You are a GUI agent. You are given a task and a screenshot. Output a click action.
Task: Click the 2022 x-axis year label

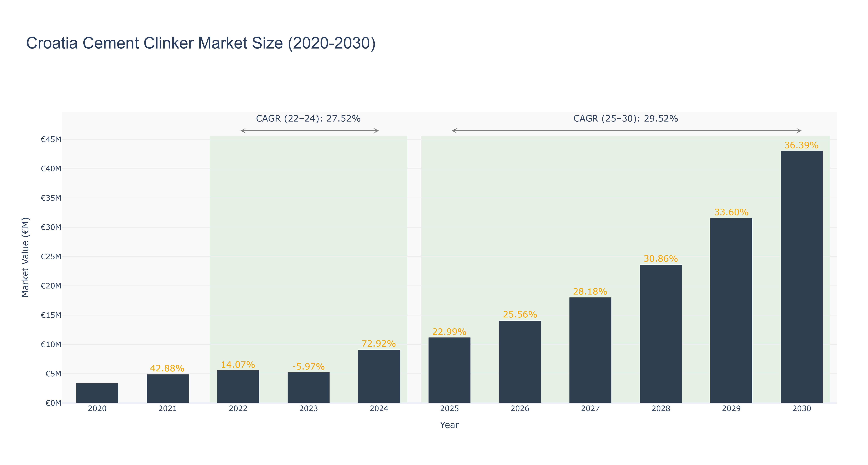pyautogui.click(x=238, y=409)
